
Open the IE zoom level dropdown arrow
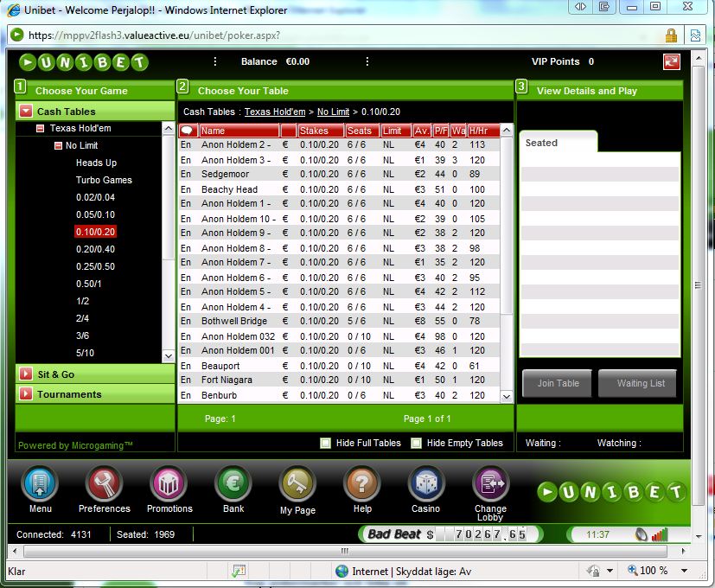pyautogui.click(x=684, y=571)
